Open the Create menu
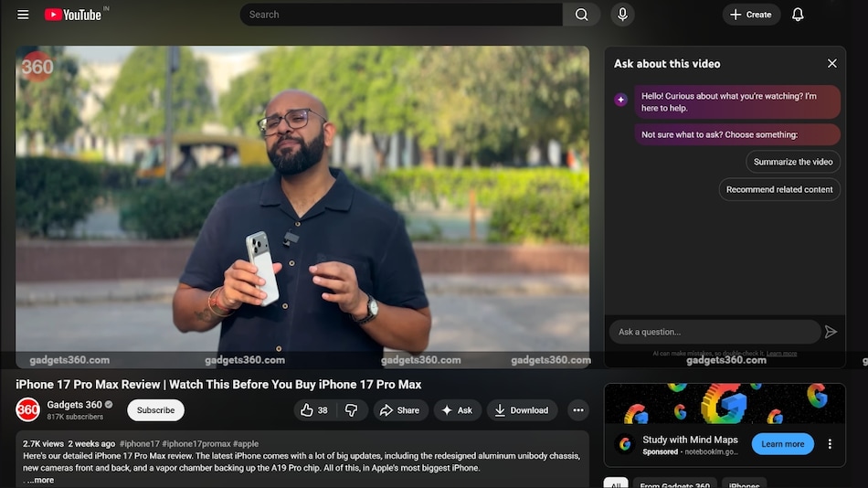This screenshot has height=488, width=868. [x=751, y=15]
